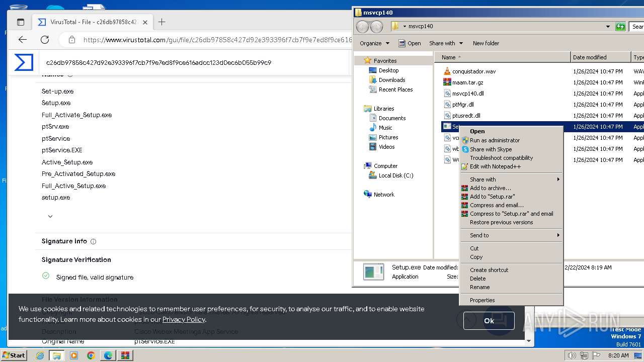Open the Organize dropdown menu
This screenshot has height=362, width=644.
pos(374,43)
